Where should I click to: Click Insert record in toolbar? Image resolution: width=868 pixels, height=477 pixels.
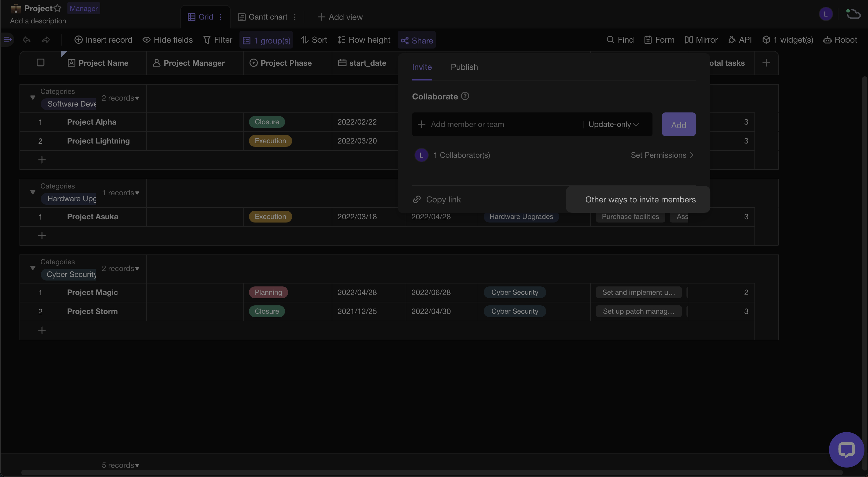tap(103, 40)
